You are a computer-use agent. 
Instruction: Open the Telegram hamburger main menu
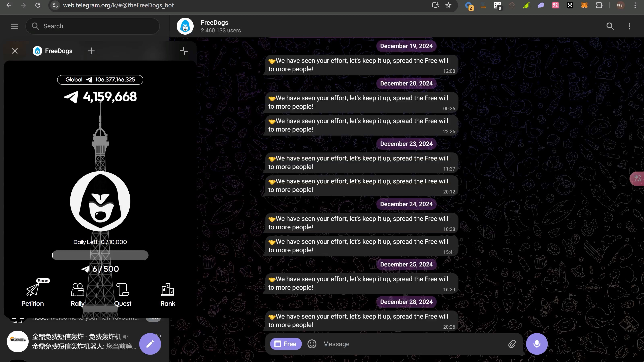(x=14, y=26)
